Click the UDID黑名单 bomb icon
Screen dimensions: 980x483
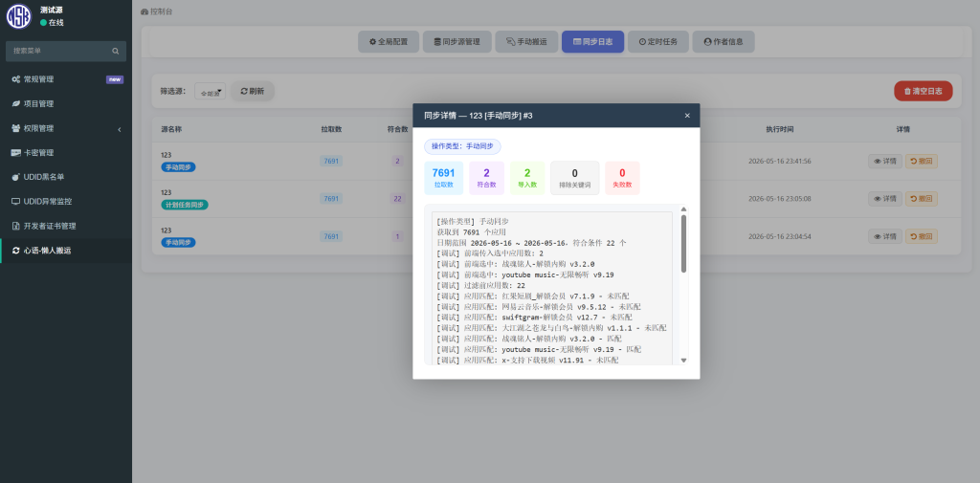coord(15,177)
